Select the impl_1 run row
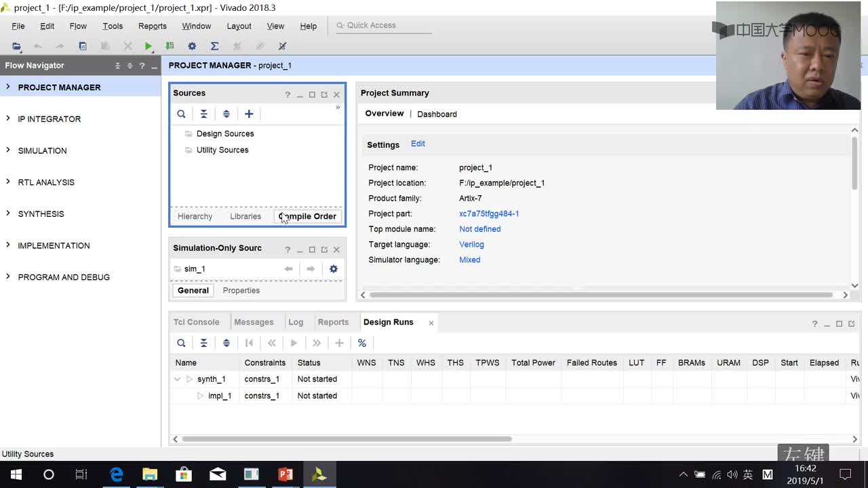The image size is (868, 488). (515, 396)
